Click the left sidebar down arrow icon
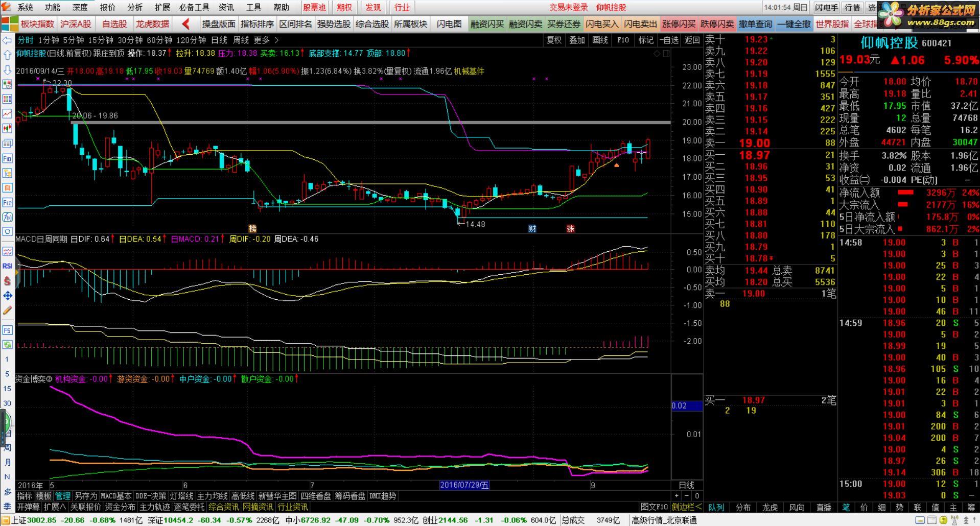 7,69
